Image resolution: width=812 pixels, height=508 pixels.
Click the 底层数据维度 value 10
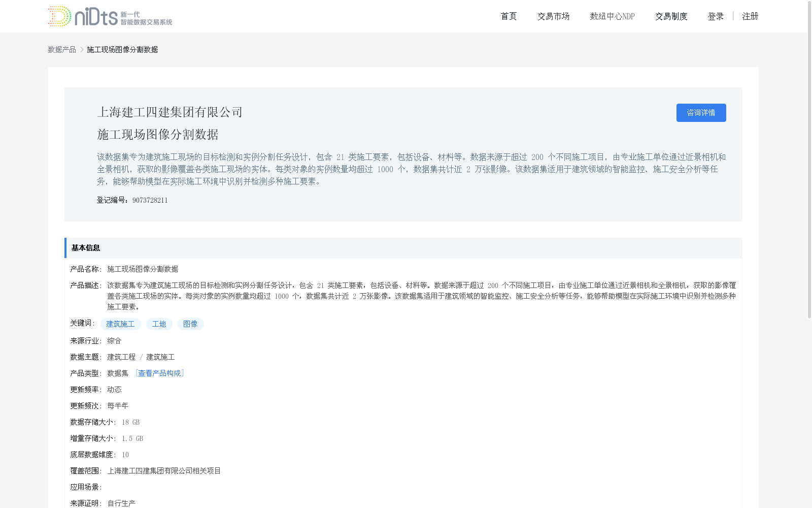click(x=125, y=455)
